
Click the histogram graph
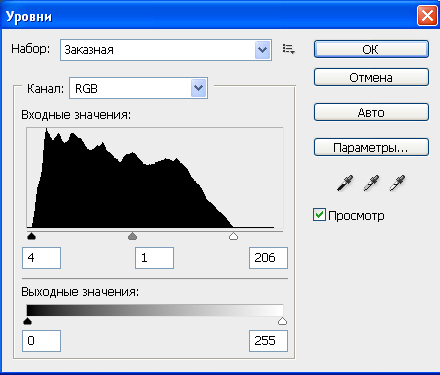[155, 178]
